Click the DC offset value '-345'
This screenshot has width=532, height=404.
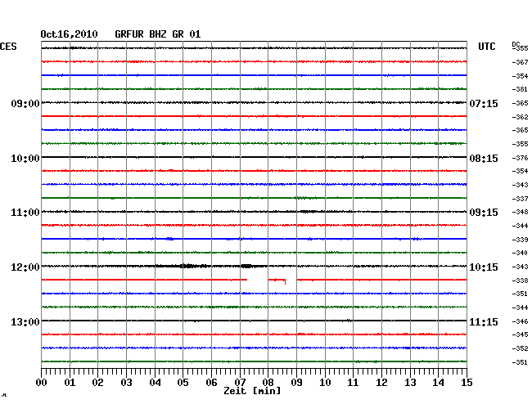pyautogui.click(x=520, y=334)
